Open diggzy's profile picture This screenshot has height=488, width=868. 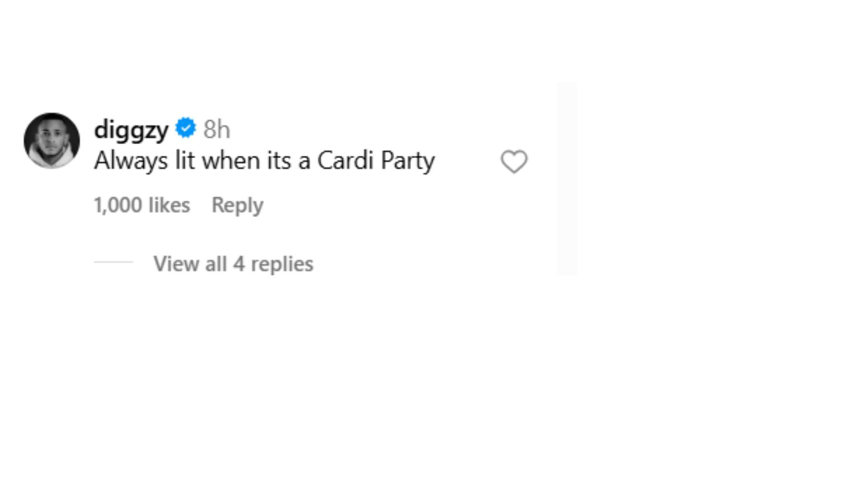click(52, 141)
